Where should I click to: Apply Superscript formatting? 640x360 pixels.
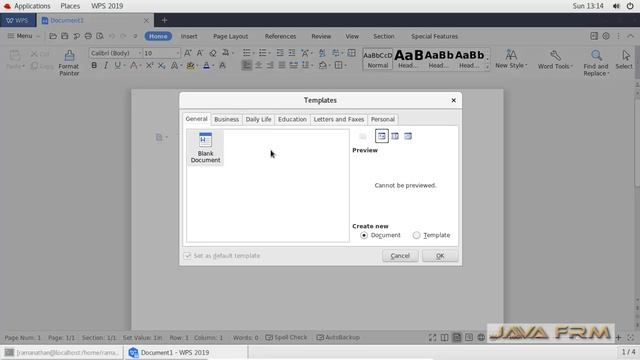pyautogui.click(x=149, y=65)
